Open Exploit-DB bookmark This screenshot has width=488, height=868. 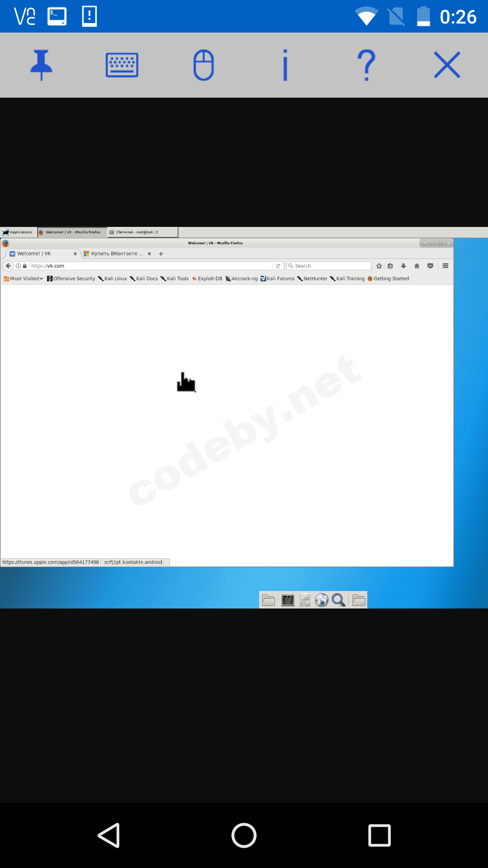pos(207,278)
